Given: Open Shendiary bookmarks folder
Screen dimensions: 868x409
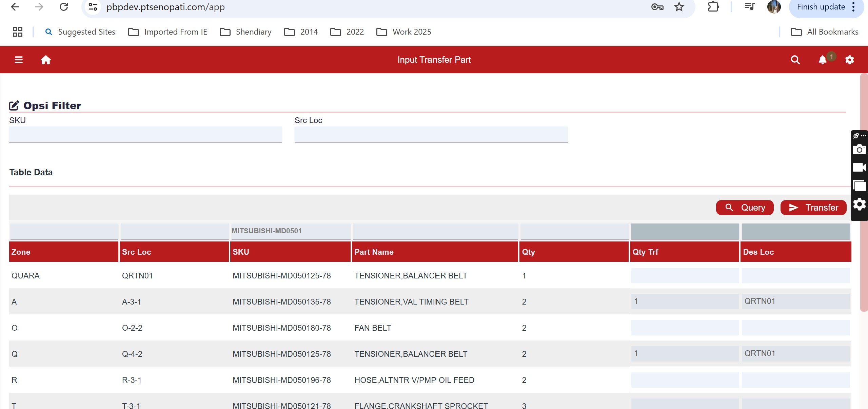Looking at the screenshot, I should tap(246, 32).
